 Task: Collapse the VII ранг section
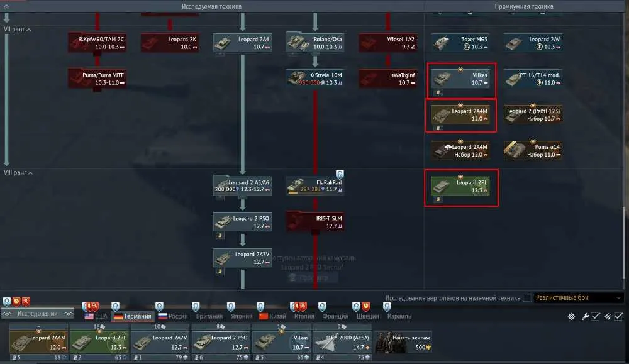click(x=18, y=30)
